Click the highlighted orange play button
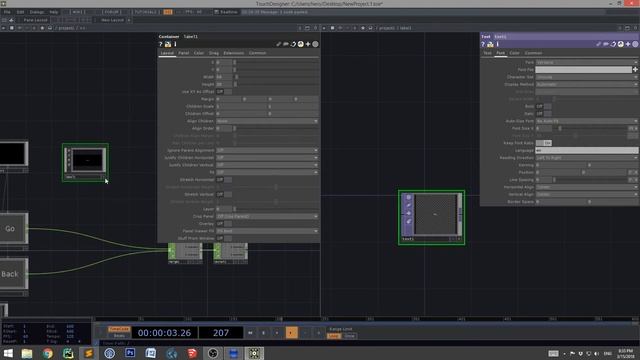This screenshot has height=360, width=640. click(x=291, y=333)
